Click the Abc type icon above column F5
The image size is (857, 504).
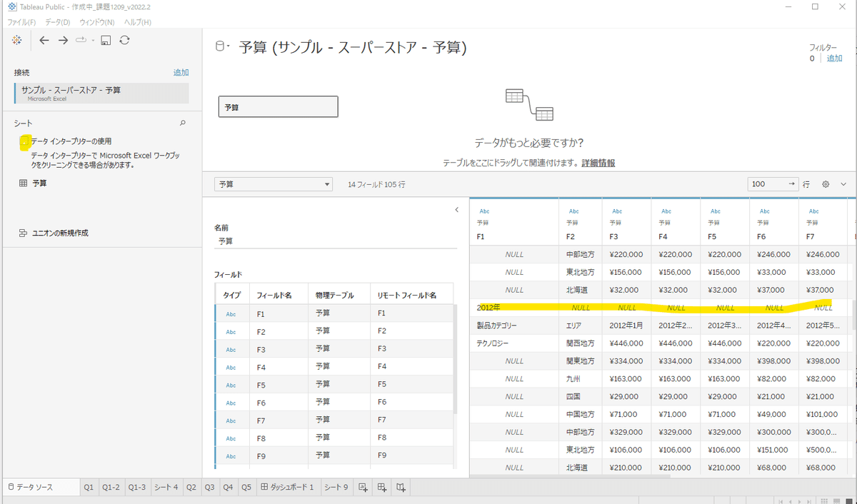click(x=715, y=211)
